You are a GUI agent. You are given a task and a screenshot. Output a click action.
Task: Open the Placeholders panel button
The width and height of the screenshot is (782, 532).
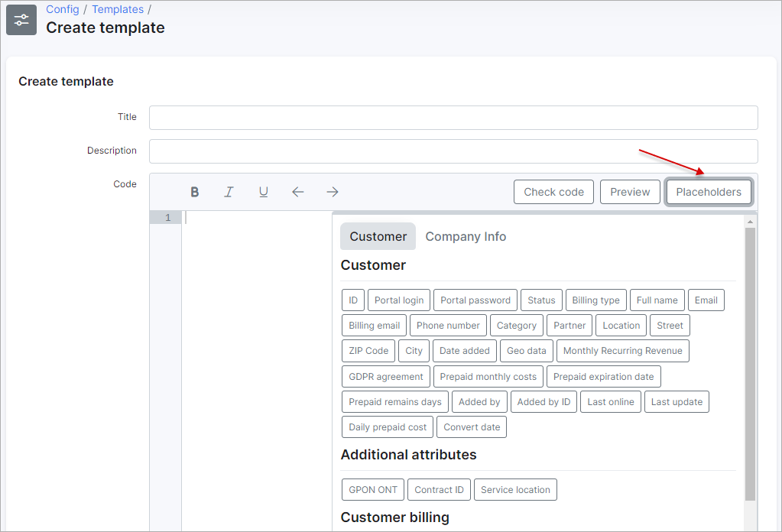pyautogui.click(x=709, y=192)
